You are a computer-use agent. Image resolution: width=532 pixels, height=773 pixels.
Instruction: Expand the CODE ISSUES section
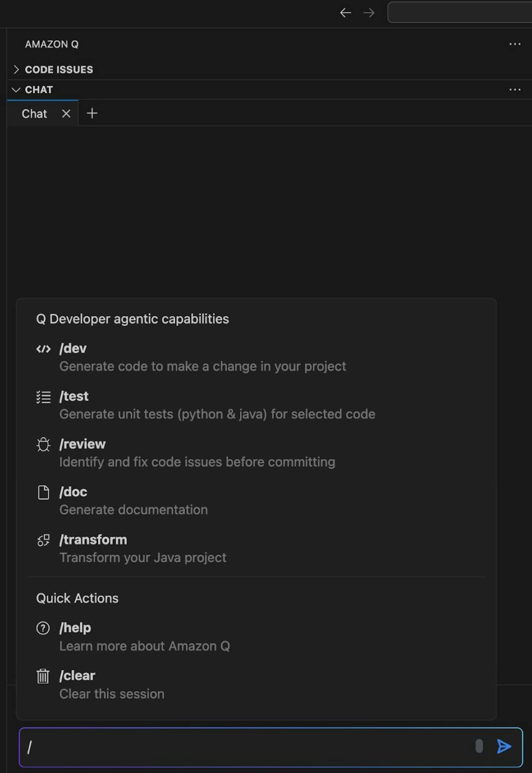(16, 70)
